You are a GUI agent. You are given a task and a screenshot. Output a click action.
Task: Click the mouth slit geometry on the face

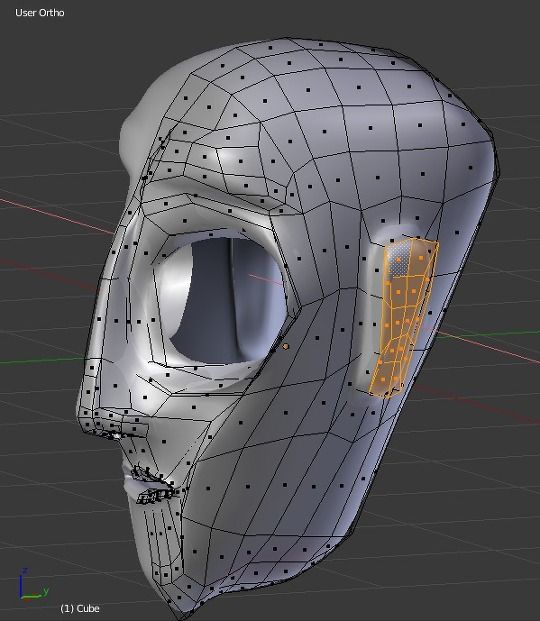153,483
